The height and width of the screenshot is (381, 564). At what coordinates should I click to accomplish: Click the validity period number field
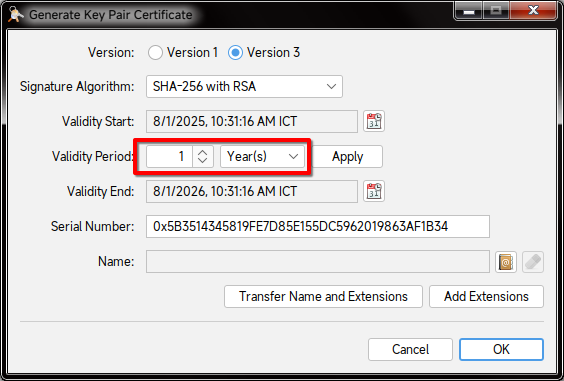pos(169,157)
